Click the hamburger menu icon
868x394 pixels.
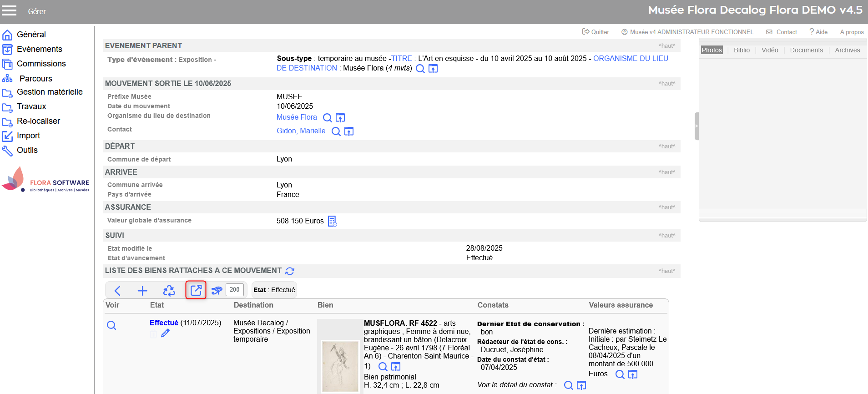coord(9,11)
